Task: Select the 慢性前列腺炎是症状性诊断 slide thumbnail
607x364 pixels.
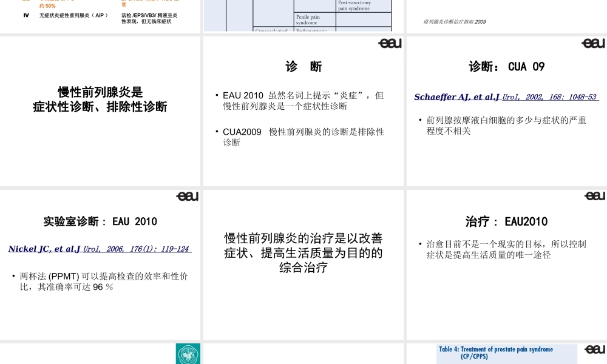Action: pos(100,109)
